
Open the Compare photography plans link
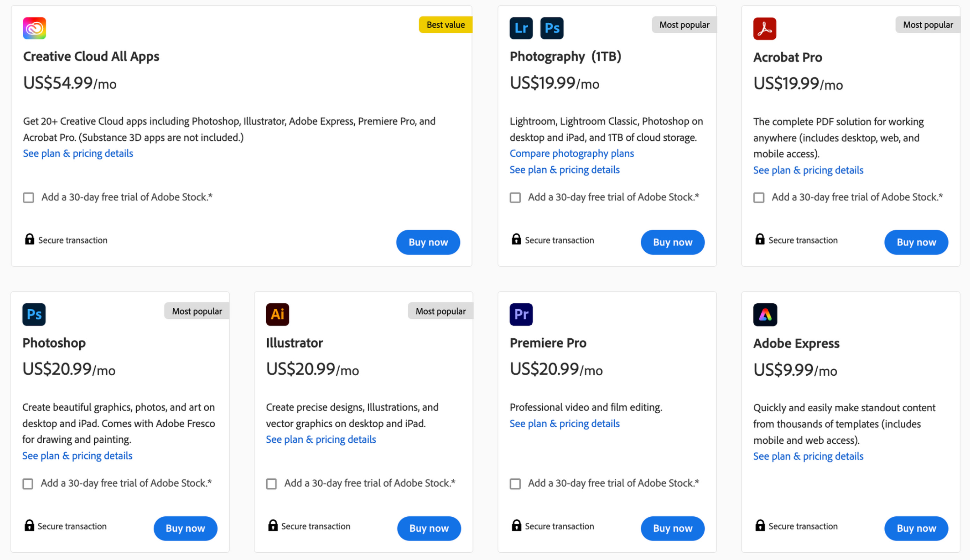point(571,154)
